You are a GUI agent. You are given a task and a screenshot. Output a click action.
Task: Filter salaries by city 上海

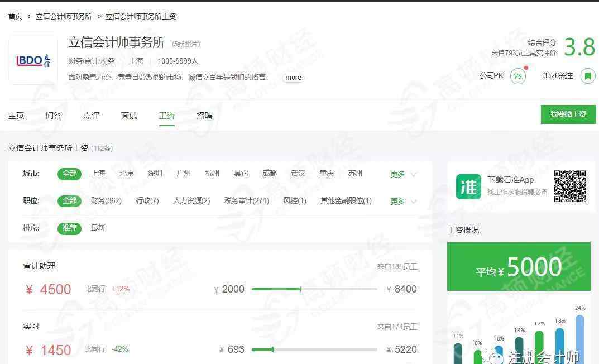point(98,174)
